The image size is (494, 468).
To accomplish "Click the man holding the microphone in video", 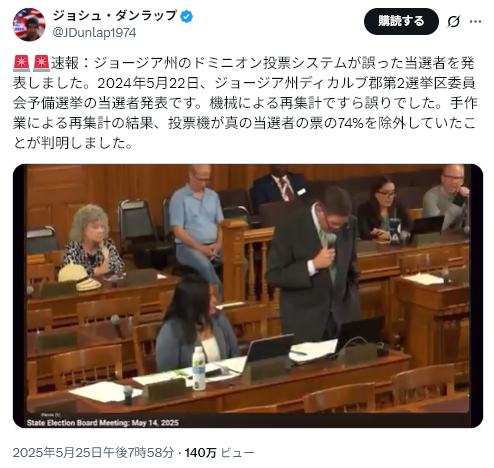I will point(317,263).
